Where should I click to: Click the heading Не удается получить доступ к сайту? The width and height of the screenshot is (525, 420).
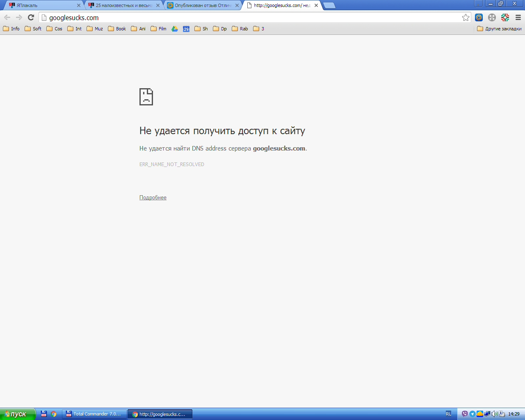222,131
